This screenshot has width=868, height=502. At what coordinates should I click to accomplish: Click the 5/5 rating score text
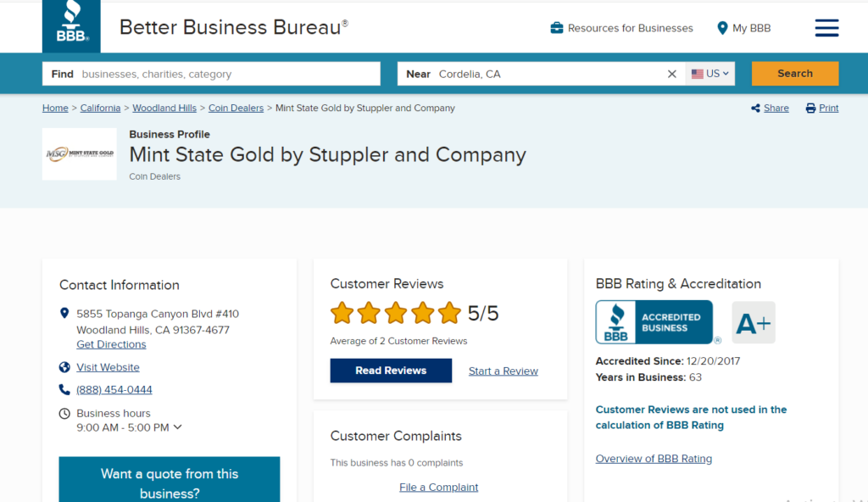[483, 314]
